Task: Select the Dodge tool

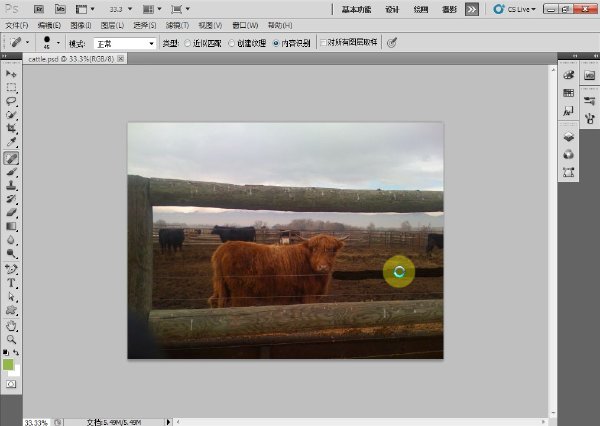Action: click(x=11, y=253)
